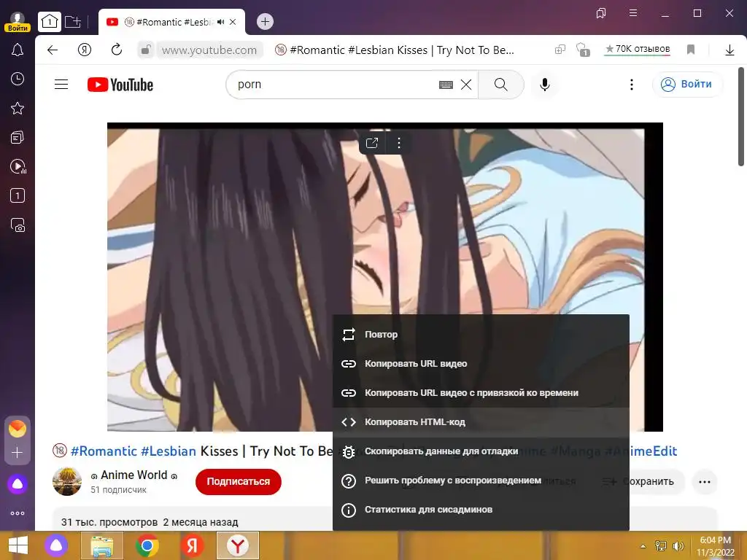
Task: Open media player icon in sidebar
Action: 18,167
